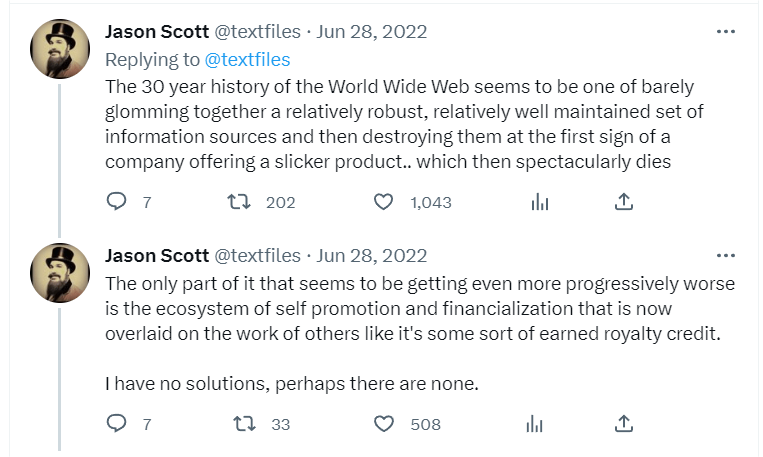Open the first tweet's Jun 28, 2022 timestamp

tap(371, 32)
